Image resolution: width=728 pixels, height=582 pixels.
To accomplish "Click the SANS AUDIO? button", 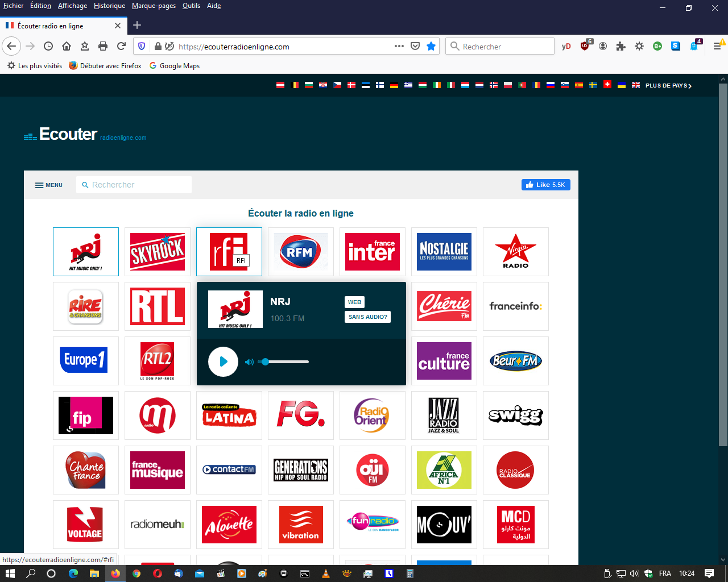I will click(x=368, y=317).
